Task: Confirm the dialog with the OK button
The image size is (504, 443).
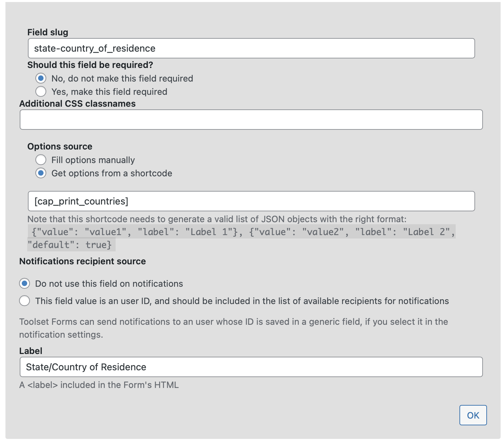Action: 473,415
